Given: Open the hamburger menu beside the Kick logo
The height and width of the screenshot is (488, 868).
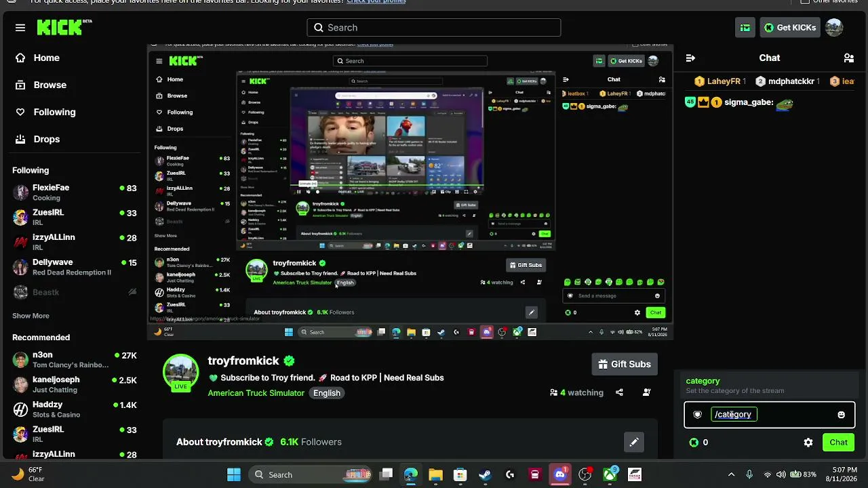Looking at the screenshot, I should coord(20,28).
